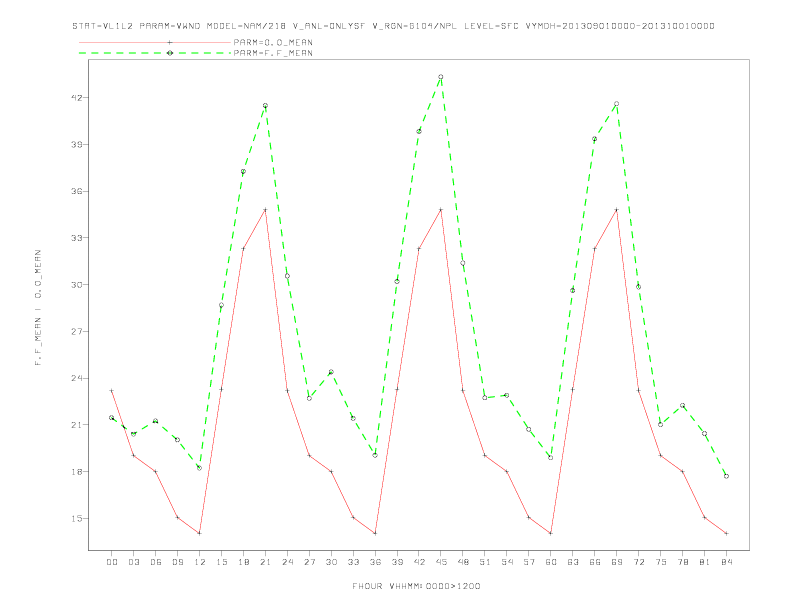The width and height of the screenshot is (792, 612).
Task: Click red O.O_MEAN last point at hour 84
Action: point(726,533)
